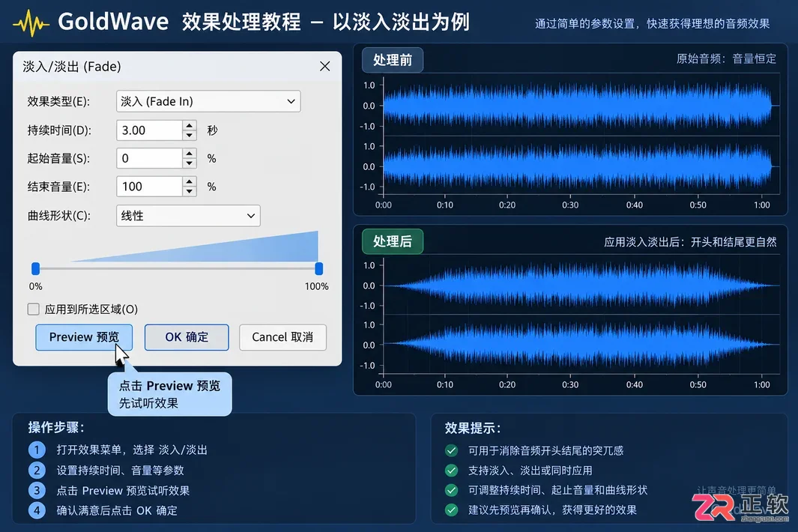Viewport: 798px width, 532px height.
Task: Click the 结束音量 field showing 100
Action: pos(149,187)
